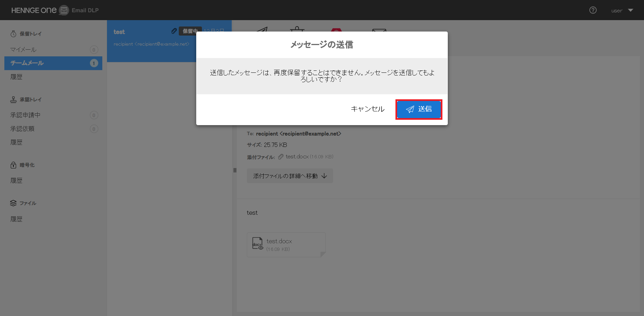Open 承認依頼 in the sidebar
Viewport: 644px width, 316px height.
coord(53,129)
